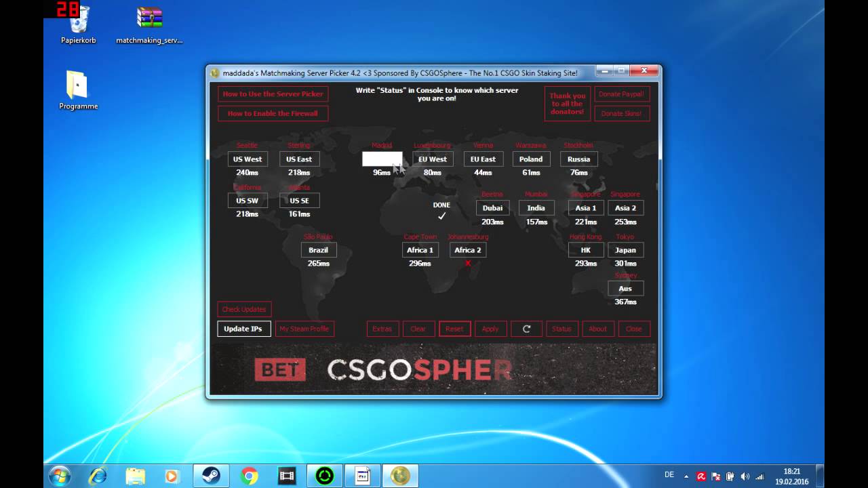Toggle US East server
This screenshot has height=488, width=868.
point(299,159)
